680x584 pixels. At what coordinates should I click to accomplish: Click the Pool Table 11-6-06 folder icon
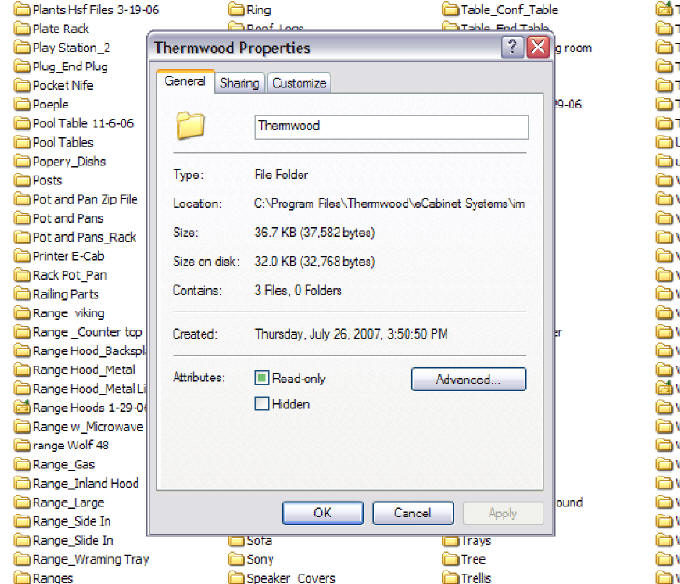[x=22, y=123]
